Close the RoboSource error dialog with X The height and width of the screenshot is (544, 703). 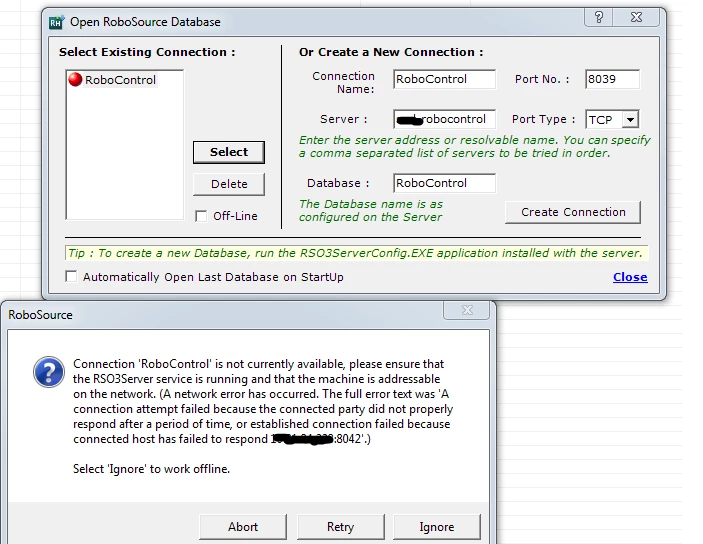(467, 310)
